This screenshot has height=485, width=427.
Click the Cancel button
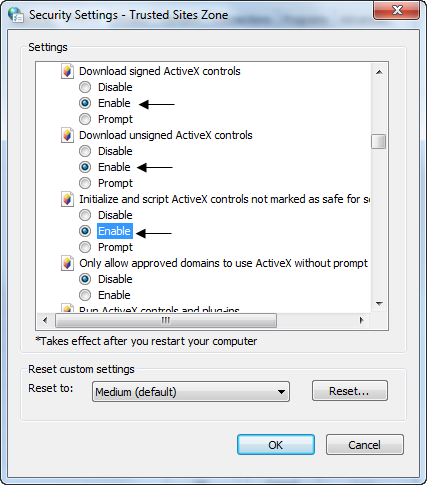click(365, 445)
